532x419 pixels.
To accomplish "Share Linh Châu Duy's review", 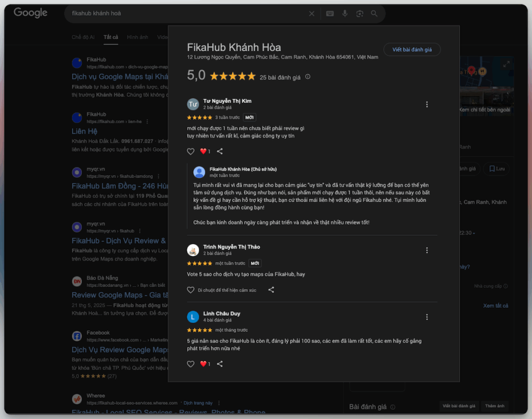I will coord(220,364).
